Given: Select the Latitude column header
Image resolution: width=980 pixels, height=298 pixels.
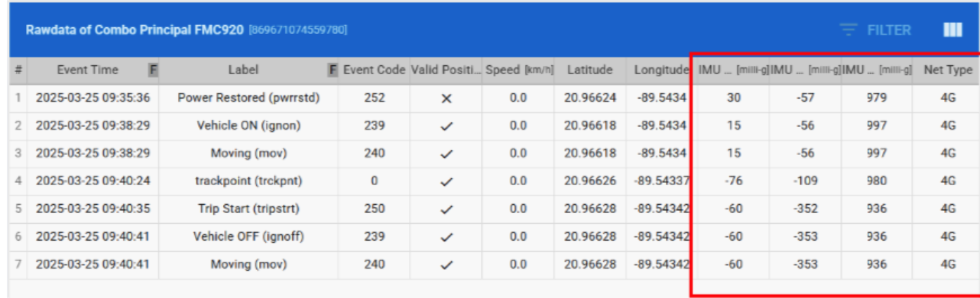Looking at the screenshot, I should pyautogui.click(x=589, y=70).
